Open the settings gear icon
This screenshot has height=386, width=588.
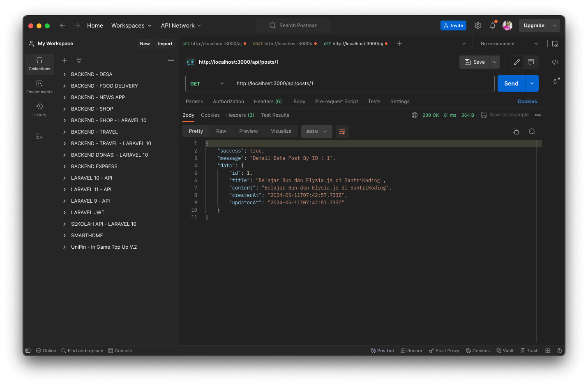click(x=477, y=25)
